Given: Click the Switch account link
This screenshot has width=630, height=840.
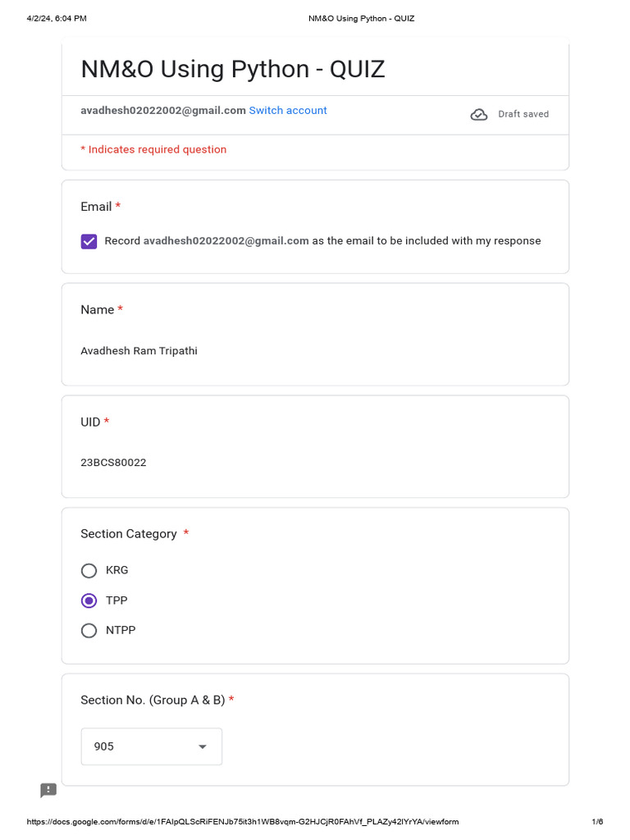Looking at the screenshot, I should click(x=288, y=111).
